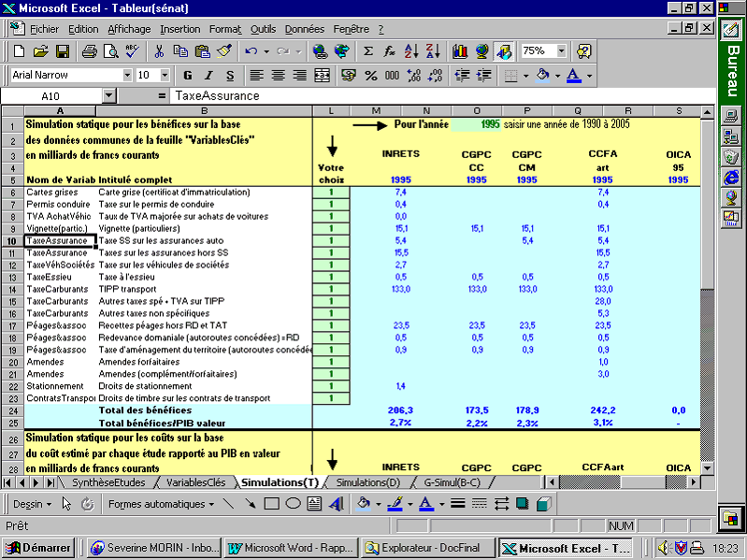
Task: Toggle underline formatting (S button)
Action: pos(230,75)
